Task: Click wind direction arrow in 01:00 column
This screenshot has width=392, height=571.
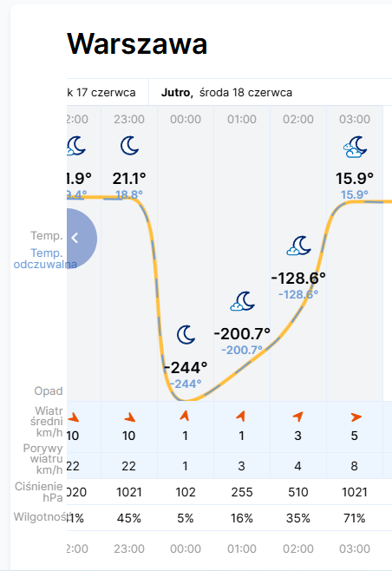Action: (x=241, y=416)
